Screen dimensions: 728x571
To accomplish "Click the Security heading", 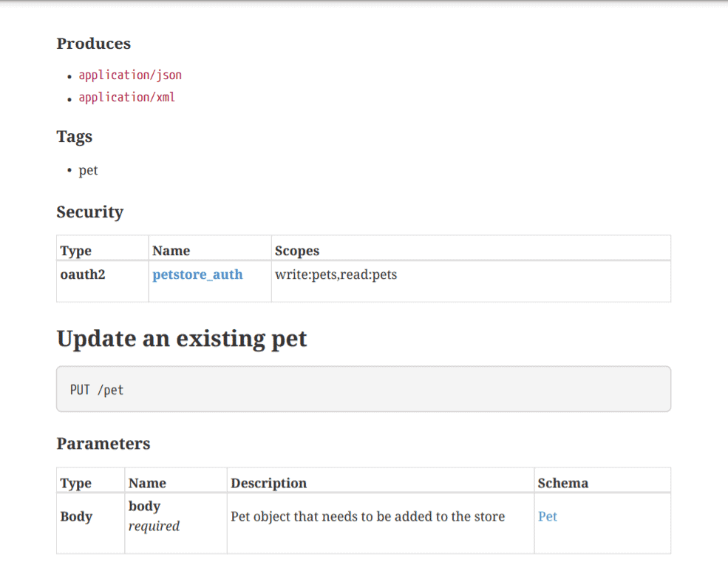I will (x=89, y=212).
